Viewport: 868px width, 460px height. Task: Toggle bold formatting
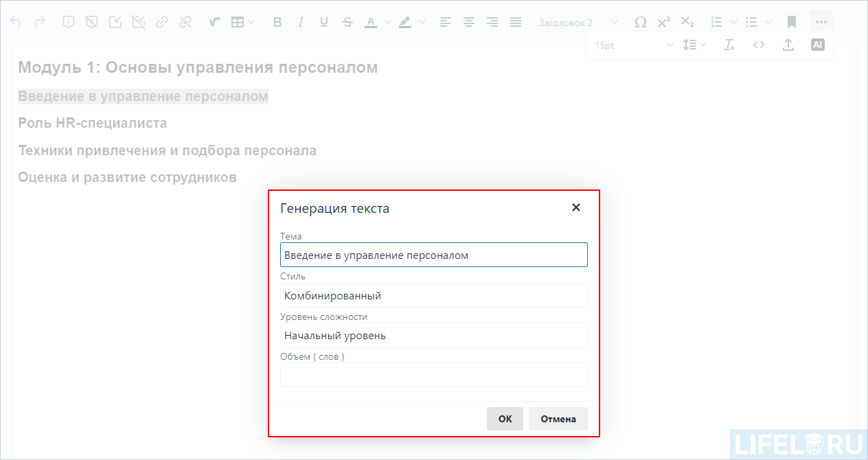click(277, 21)
